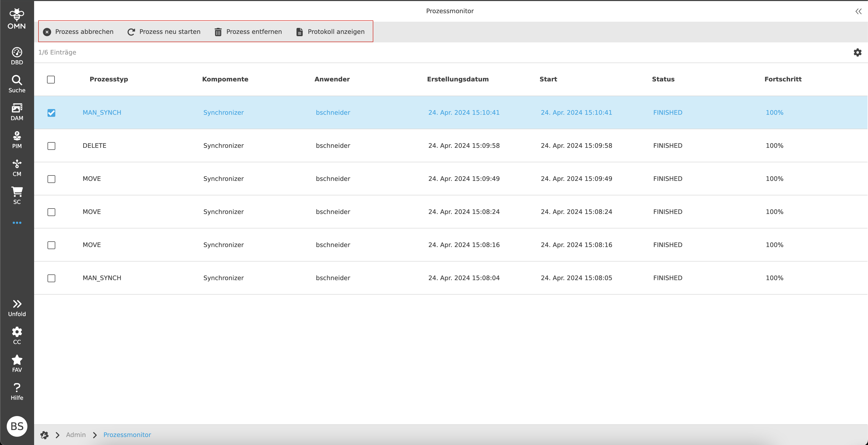Open the BS user avatar
The image size is (868, 445).
[x=17, y=426]
